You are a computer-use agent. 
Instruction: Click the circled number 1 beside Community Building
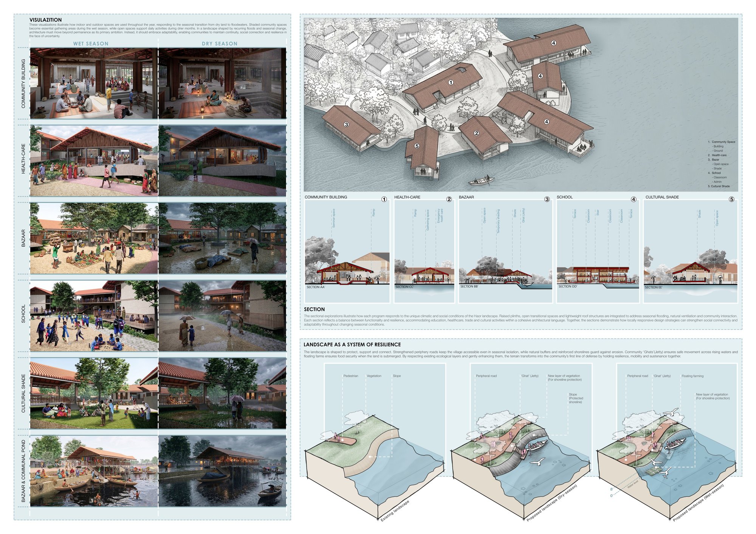coord(384,199)
